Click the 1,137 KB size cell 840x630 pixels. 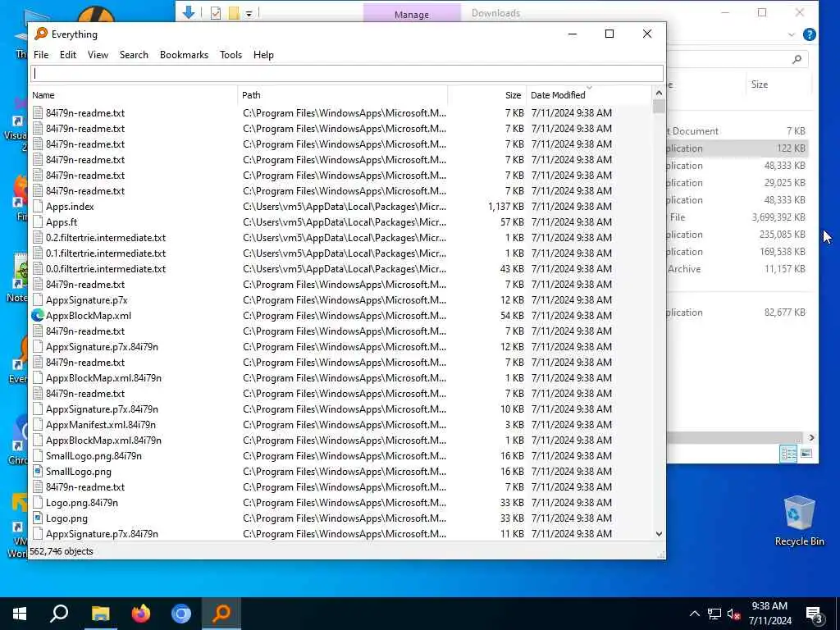click(505, 207)
